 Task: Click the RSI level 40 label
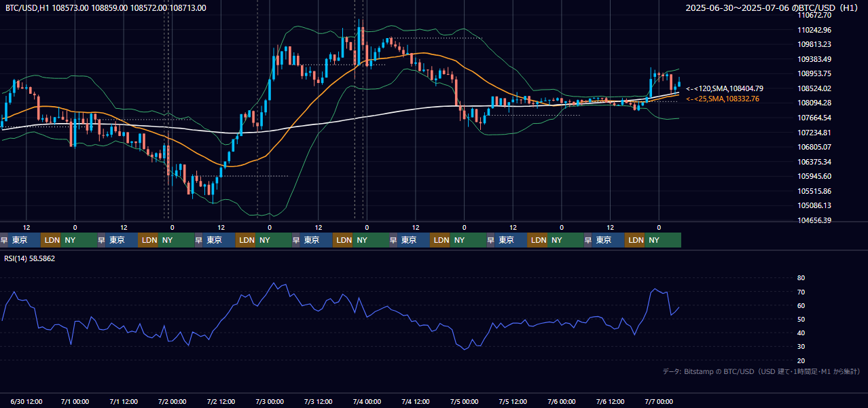[x=801, y=333]
